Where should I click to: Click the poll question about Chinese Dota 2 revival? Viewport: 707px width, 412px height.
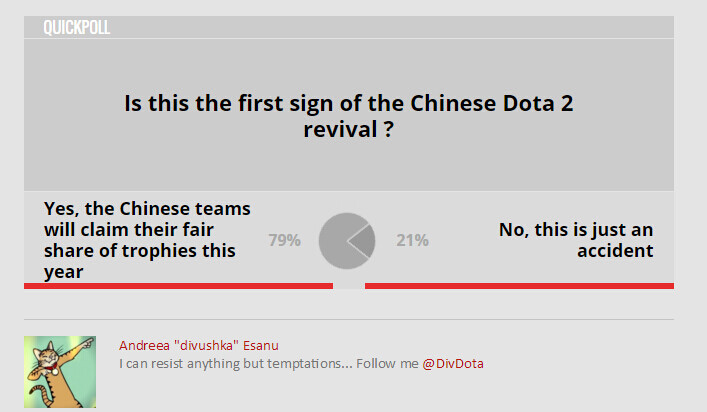pos(349,116)
